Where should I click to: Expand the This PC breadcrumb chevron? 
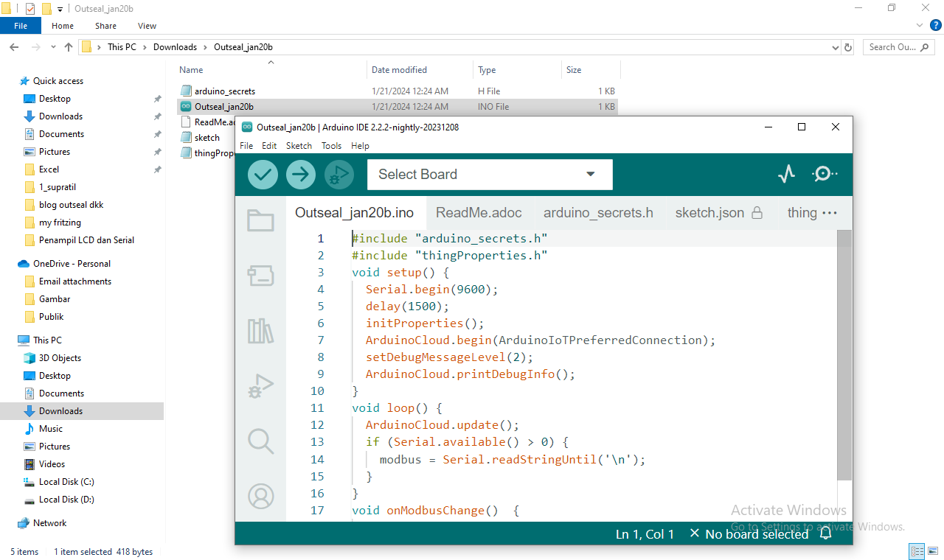tap(145, 47)
